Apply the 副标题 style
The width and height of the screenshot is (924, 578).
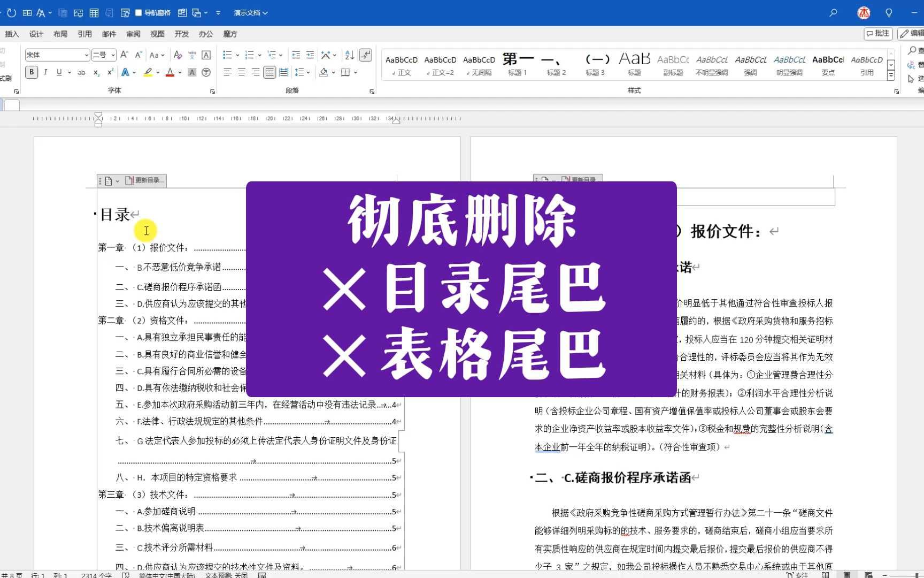(x=673, y=65)
